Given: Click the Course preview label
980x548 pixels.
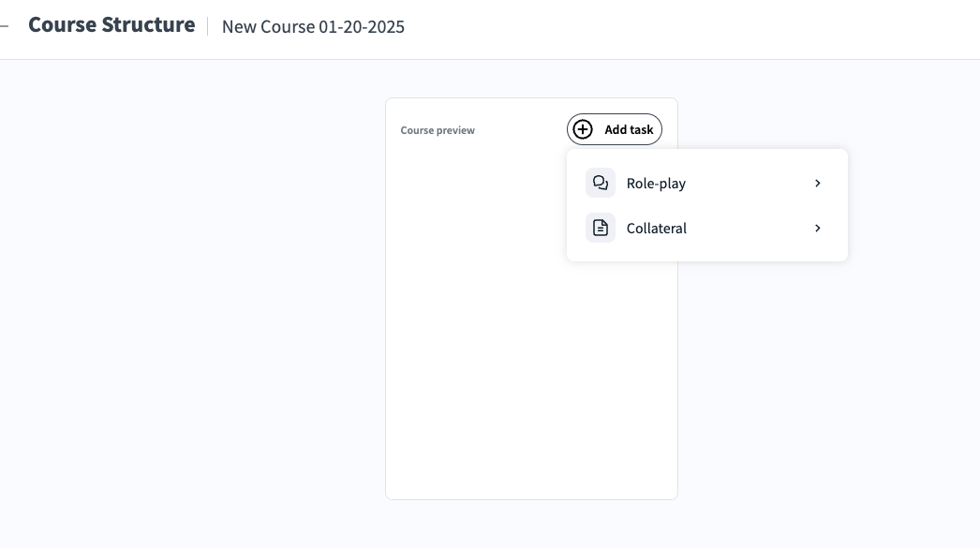Looking at the screenshot, I should click(438, 130).
